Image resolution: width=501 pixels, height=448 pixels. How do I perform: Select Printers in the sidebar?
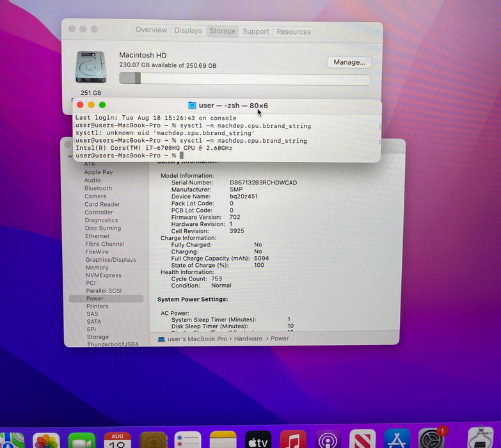[97, 306]
